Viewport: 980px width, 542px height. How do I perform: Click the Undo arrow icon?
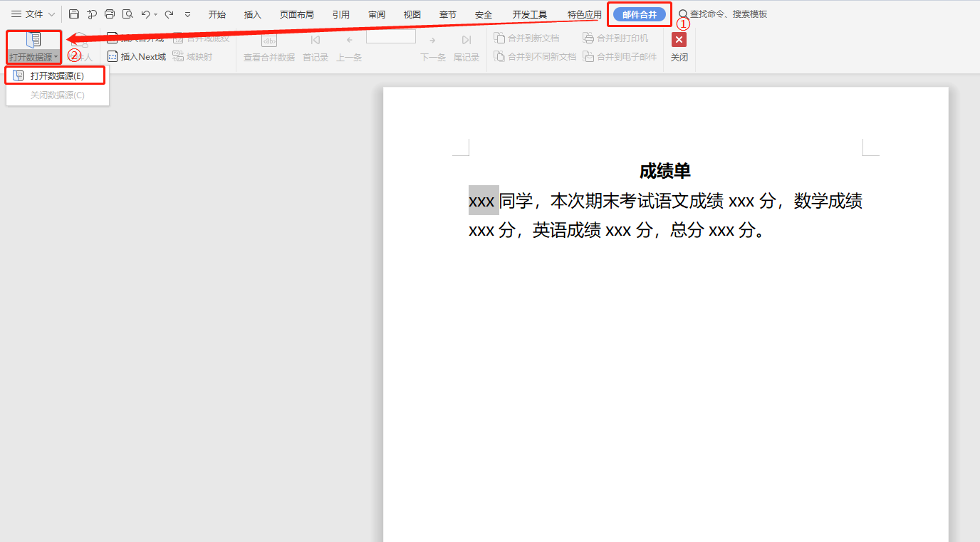click(x=145, y=14)
